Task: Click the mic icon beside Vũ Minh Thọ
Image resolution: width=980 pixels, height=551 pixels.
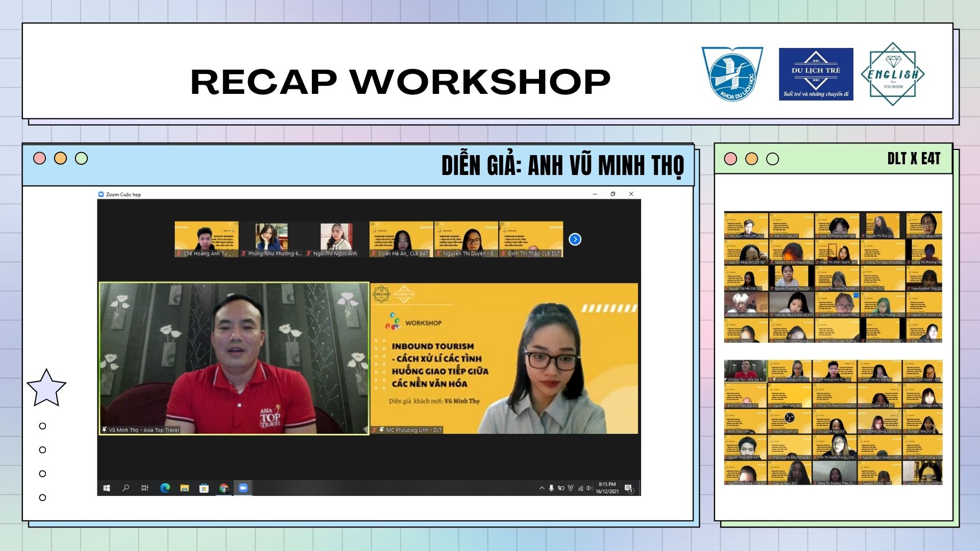Action: pyautogui.click(x=105, y=430)
